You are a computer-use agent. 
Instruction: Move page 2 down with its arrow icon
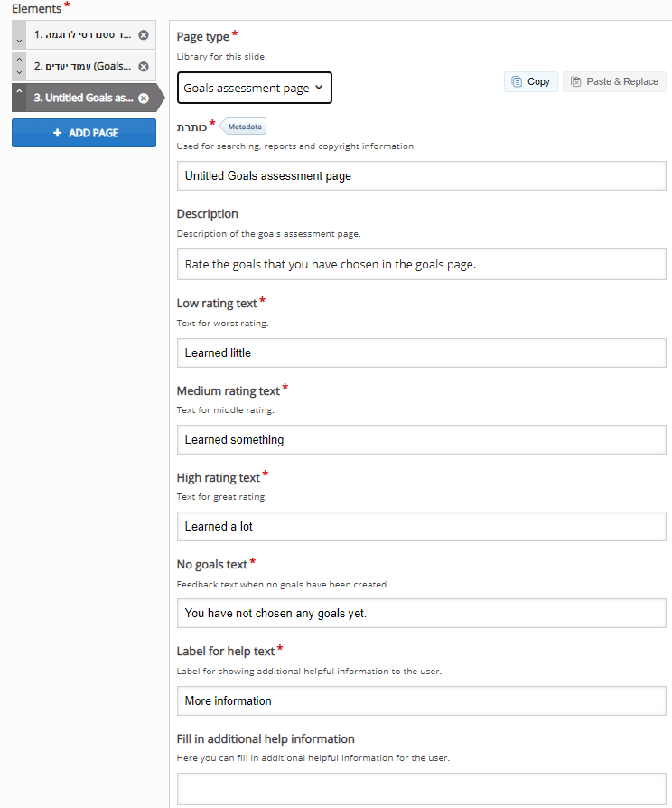coord(18,71)
